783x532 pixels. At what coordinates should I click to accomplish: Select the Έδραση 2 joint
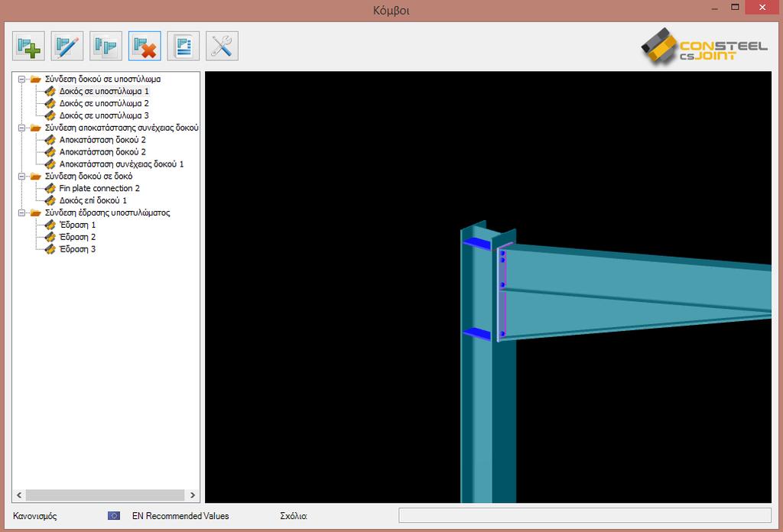pos(77,237)
